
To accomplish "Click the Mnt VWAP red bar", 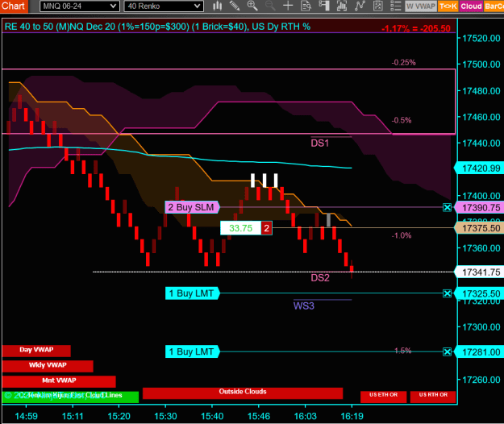I will [59, 381].
